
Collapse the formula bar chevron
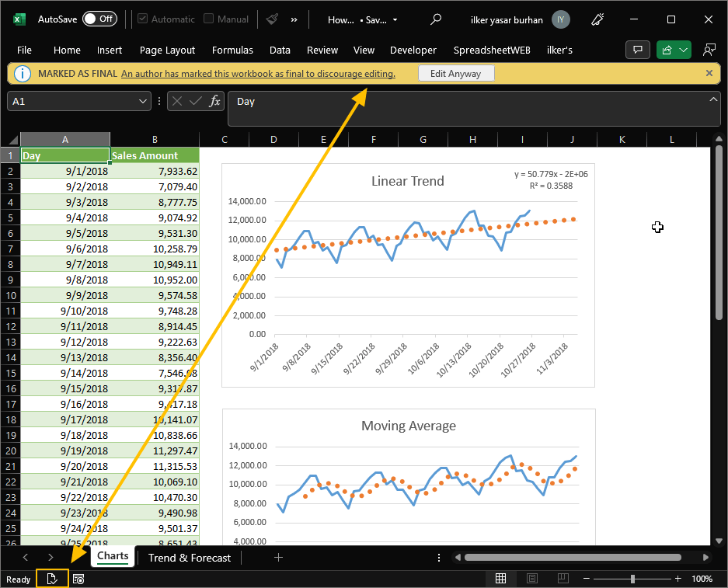[713, 99]
